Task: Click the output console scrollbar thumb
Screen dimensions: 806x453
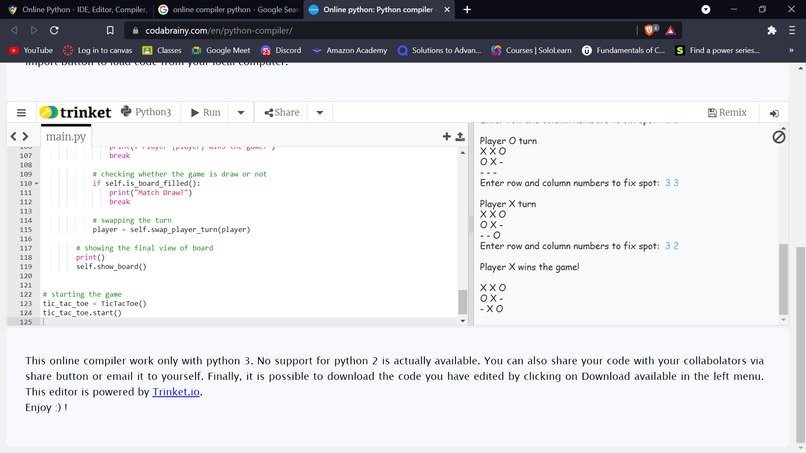Action: [x=783, y=278]
